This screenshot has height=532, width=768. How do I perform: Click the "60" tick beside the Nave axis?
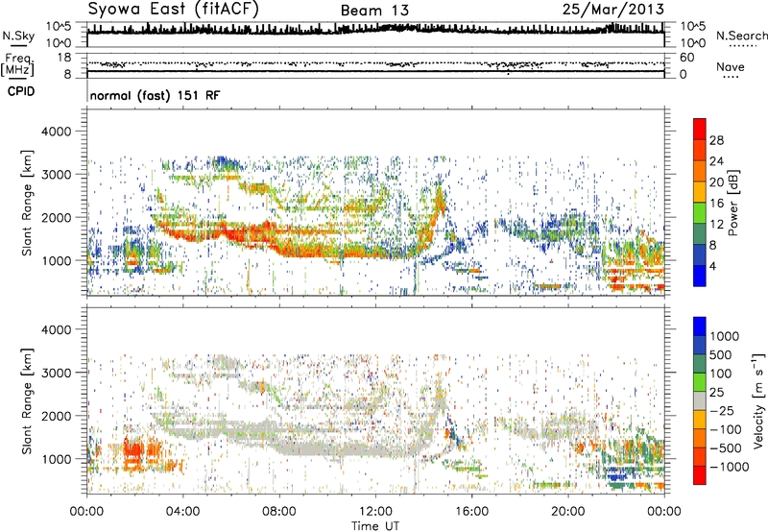tap(686, 58)
